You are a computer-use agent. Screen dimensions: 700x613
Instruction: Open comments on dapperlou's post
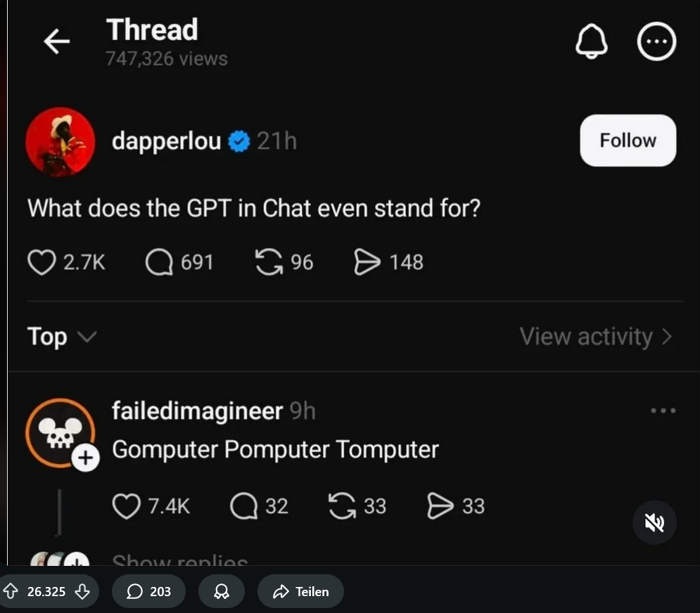coord(159,263)
